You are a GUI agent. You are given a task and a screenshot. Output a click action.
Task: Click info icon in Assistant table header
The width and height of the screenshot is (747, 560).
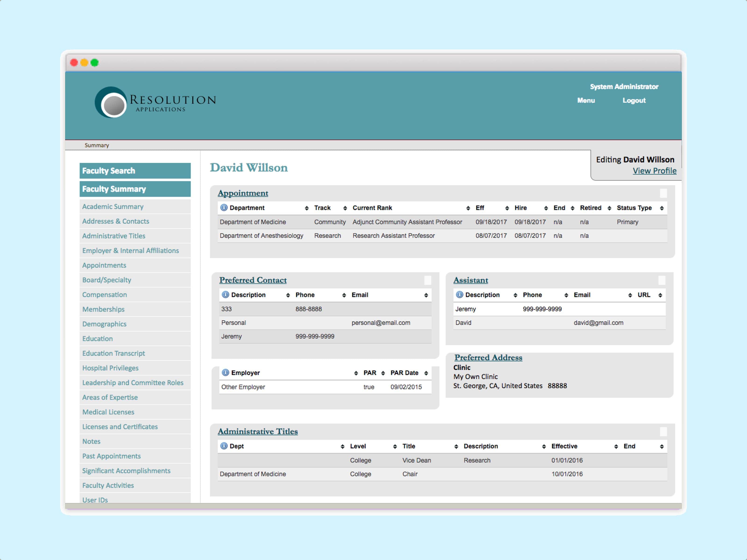pos(459,295)
